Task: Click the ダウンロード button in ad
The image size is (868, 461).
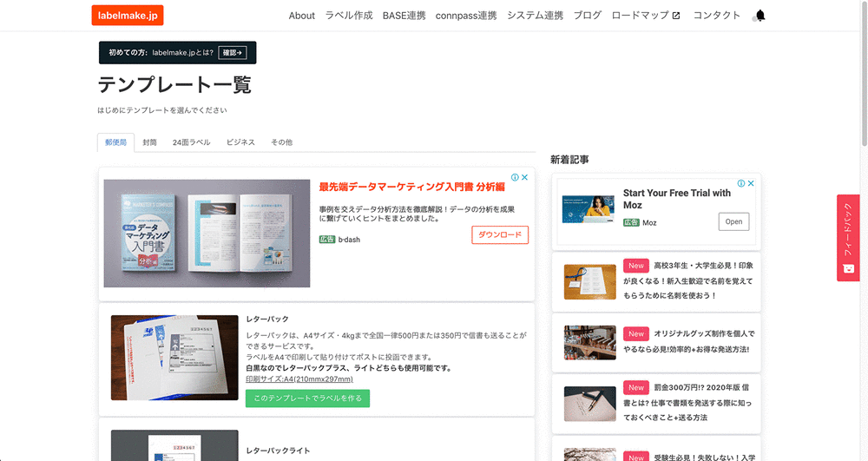Action: pyautogui.click(x=500, y=234)
